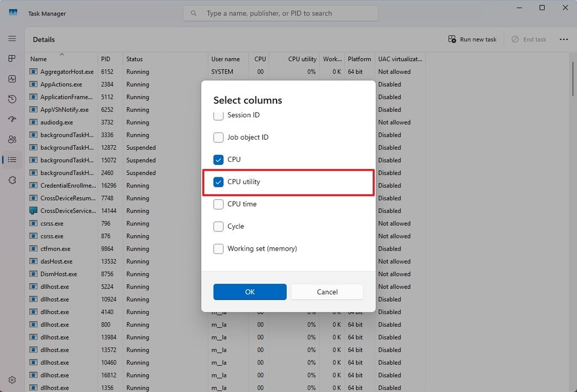Confirm column selection with OK
The width and height of the screenshot is (577, 392).
250,292
